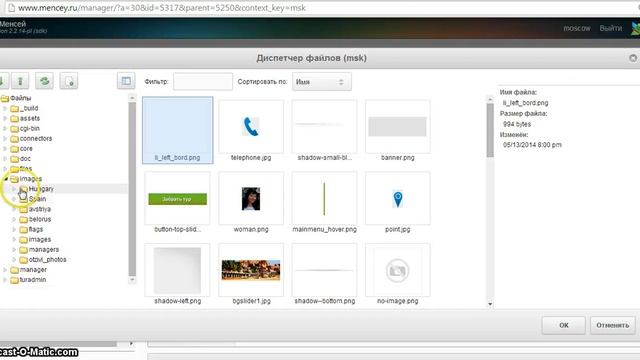
Task: Refresh the file tree with green arrows icon
Action: pos(44,81)
